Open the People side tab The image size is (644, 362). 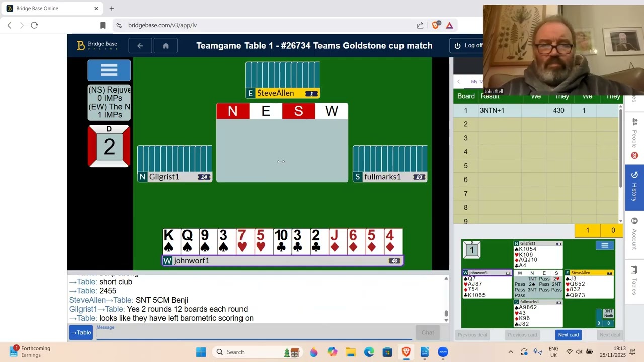(x=634, y=139)
